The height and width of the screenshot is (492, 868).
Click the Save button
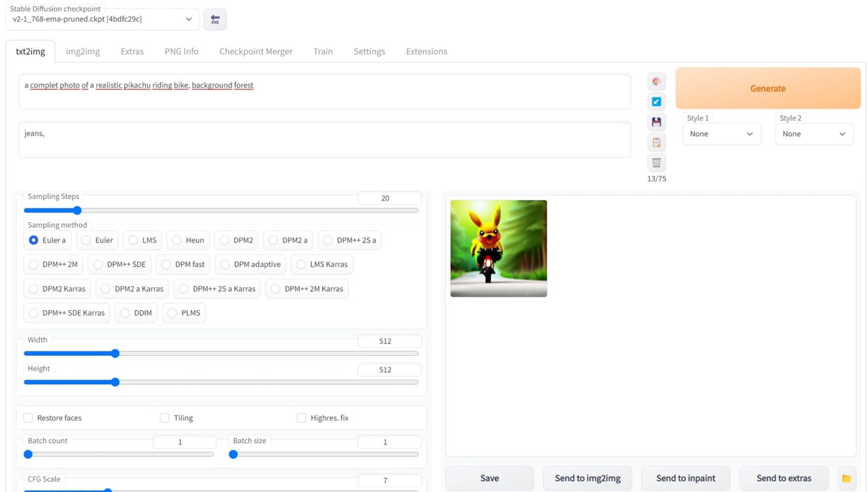(x=489, y=478)
